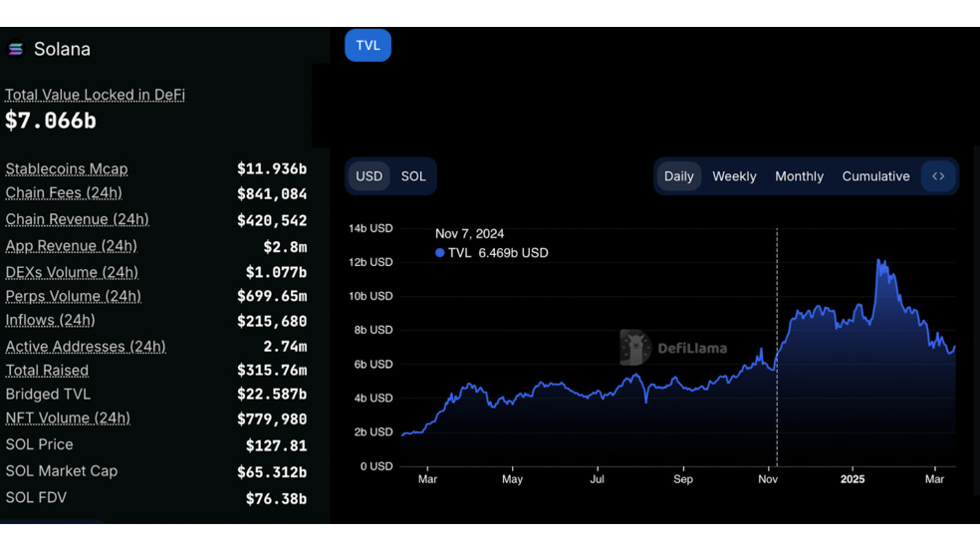Viewport: 980px width, 552px height.
Task: Open the embed code icon button
Action: tap(937, 176)
